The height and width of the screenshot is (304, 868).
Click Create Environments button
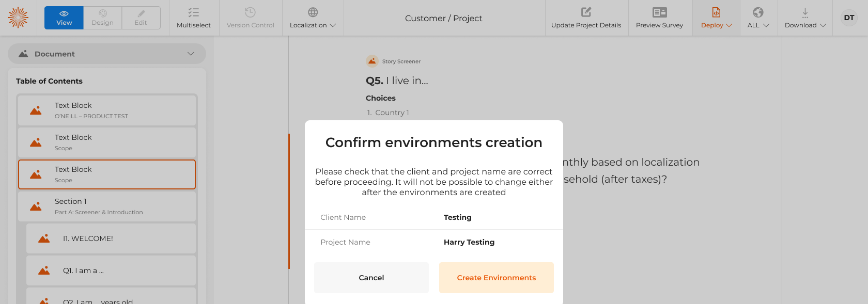(x=496, y=278)
